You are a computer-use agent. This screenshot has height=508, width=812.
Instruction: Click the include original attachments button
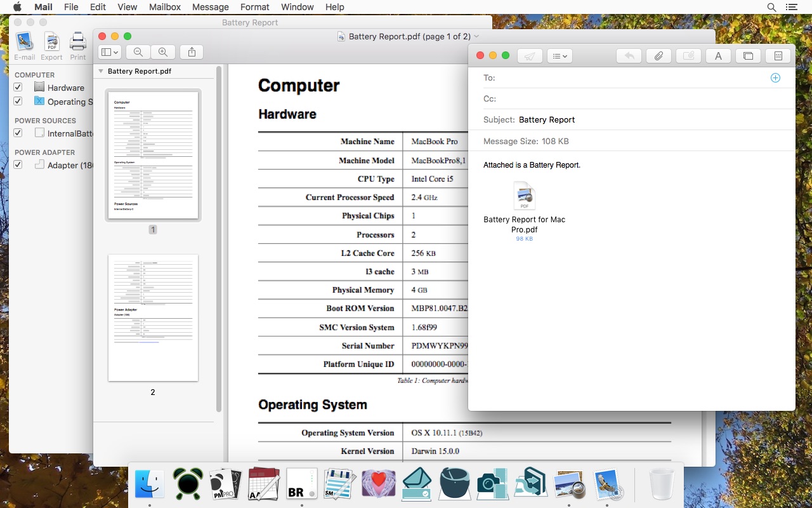(x=688, y=56)
